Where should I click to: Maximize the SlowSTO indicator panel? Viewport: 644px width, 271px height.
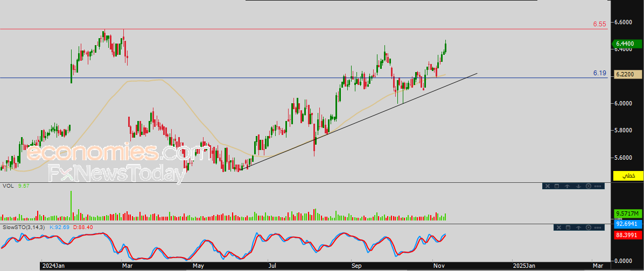(568, 227)
